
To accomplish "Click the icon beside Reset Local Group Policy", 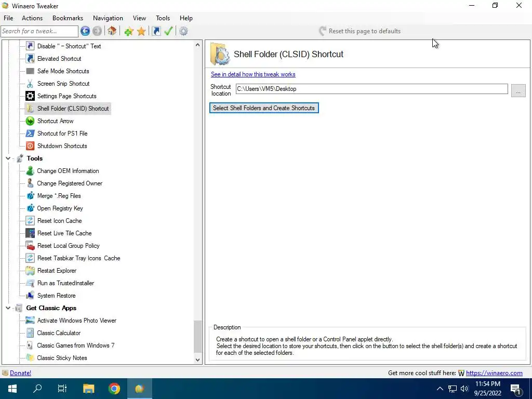I will point(30,246).
